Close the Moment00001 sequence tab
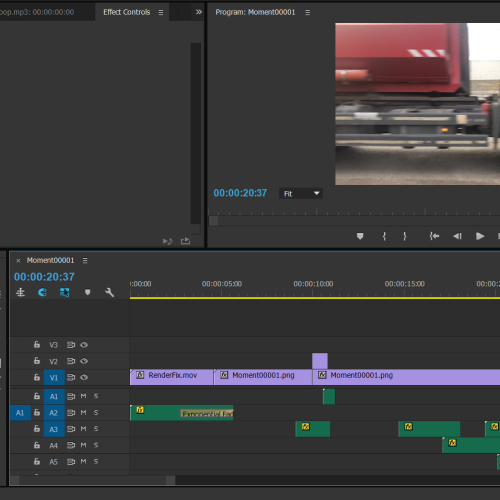 [x=18, y=261]
